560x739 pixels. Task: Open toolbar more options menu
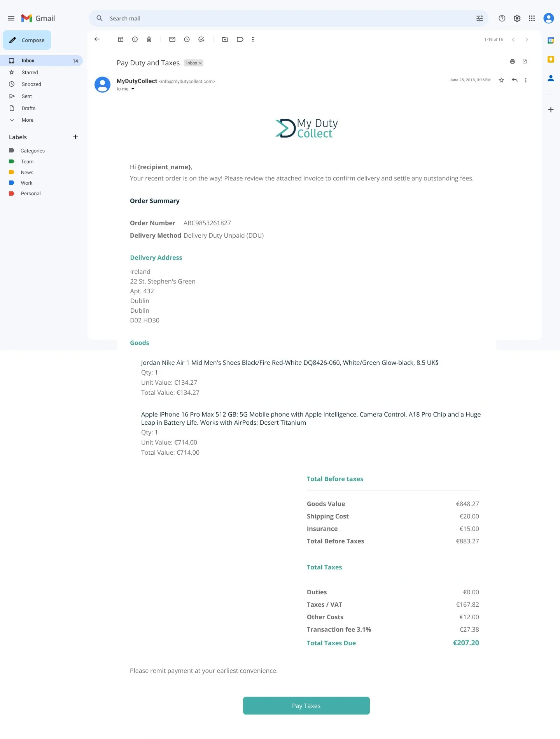(x=253, y=39)
